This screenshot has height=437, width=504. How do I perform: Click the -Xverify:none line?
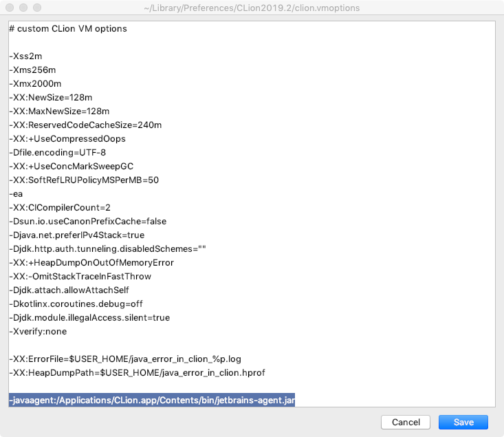pos(38,332)
